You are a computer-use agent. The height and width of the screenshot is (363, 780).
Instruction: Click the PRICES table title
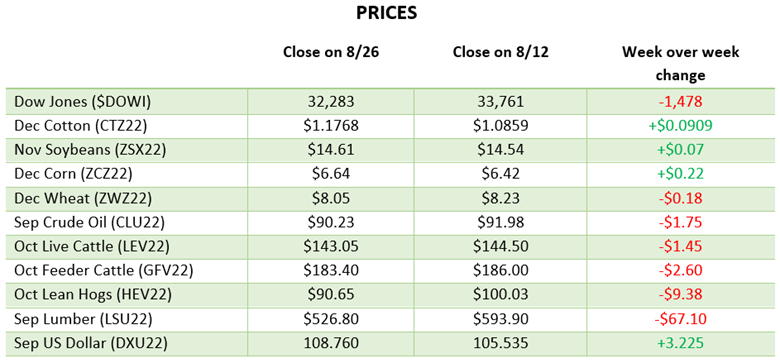(387, 13)
